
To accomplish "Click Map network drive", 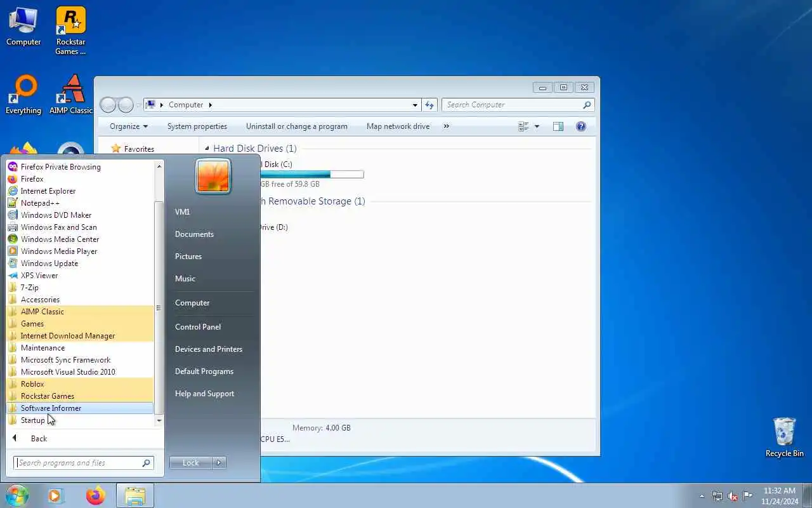I will (x=398, y=126).
